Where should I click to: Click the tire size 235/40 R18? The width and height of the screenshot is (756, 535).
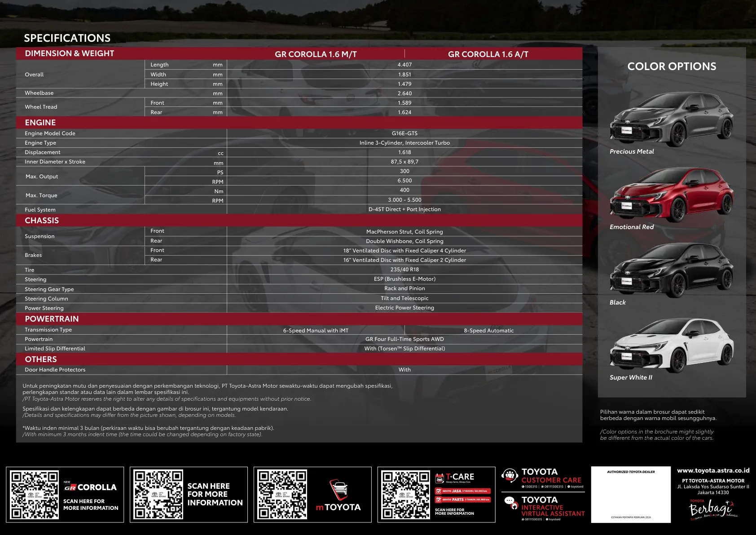coord(404,270)
